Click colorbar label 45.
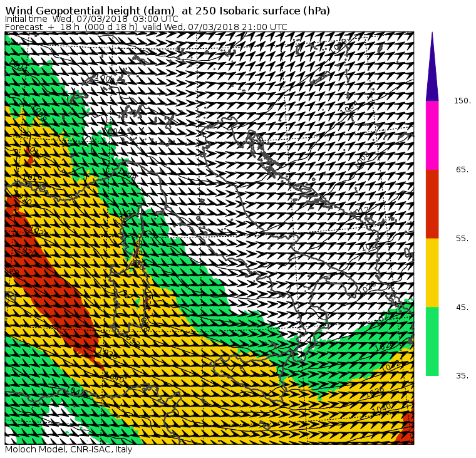The image size is (476, 458). (x=462, y=308)
